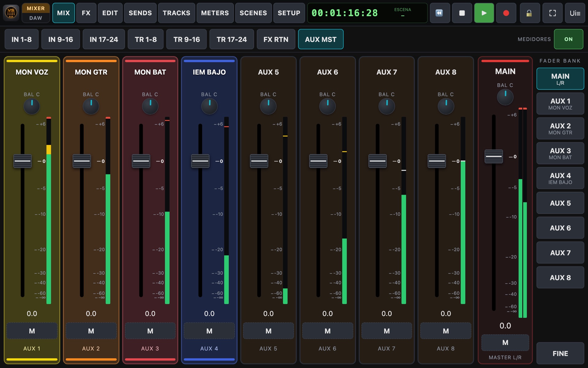The image size is (588, 368).
Task: Stop playback with the stop icon
Action: coord(462,13)
